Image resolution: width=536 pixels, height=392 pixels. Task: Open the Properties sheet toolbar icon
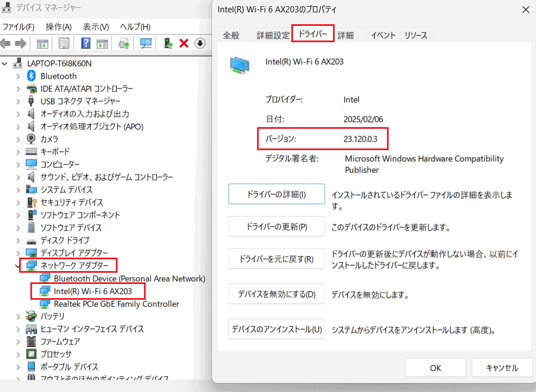[x=64, y=43]
